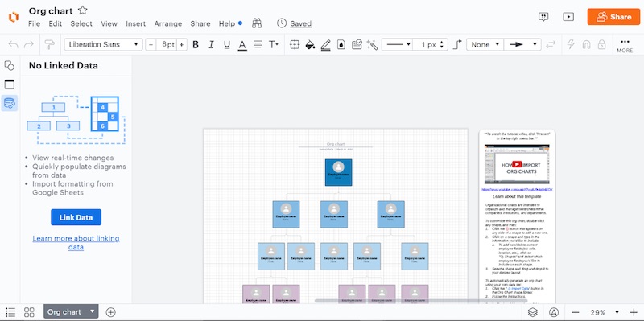The image size is (644, 321).
Task: Click the pages grid view icon
Action: tap(29, 312)
